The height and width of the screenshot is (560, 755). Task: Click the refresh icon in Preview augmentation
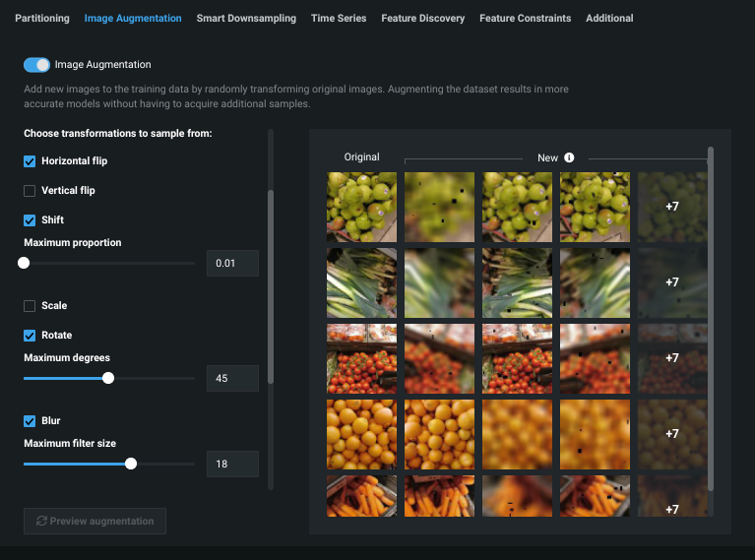pos(41,521)
